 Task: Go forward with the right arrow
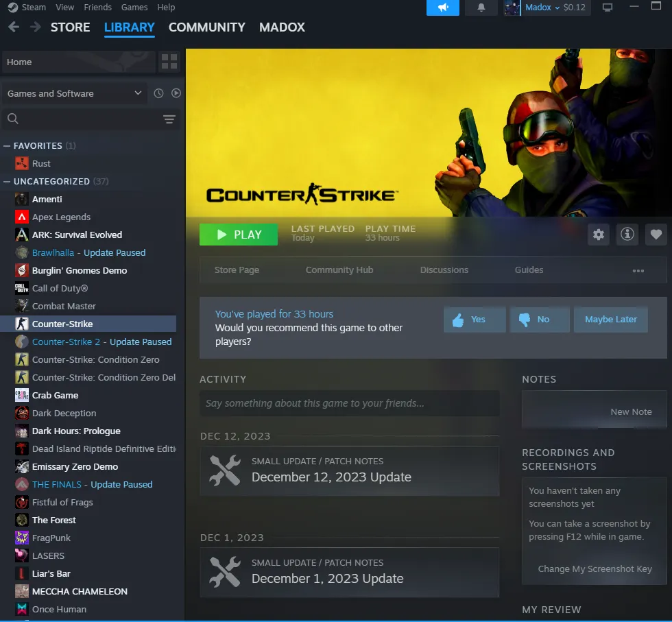(x=35, y=27)
